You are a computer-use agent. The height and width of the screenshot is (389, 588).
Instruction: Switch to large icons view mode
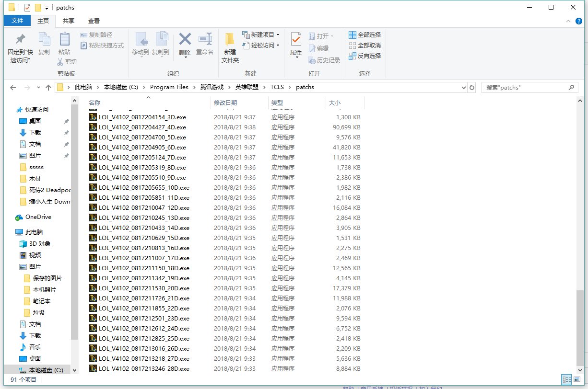coord(576,379)
